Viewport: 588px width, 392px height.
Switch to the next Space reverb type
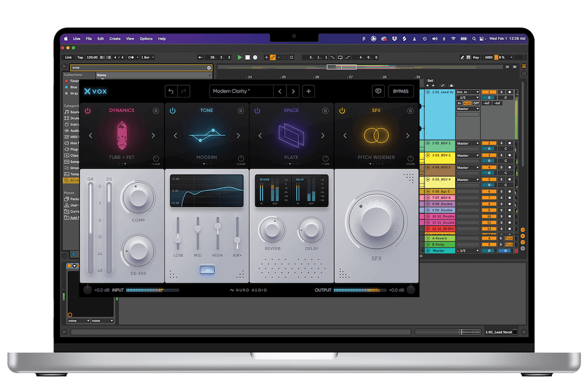(323, 136)
